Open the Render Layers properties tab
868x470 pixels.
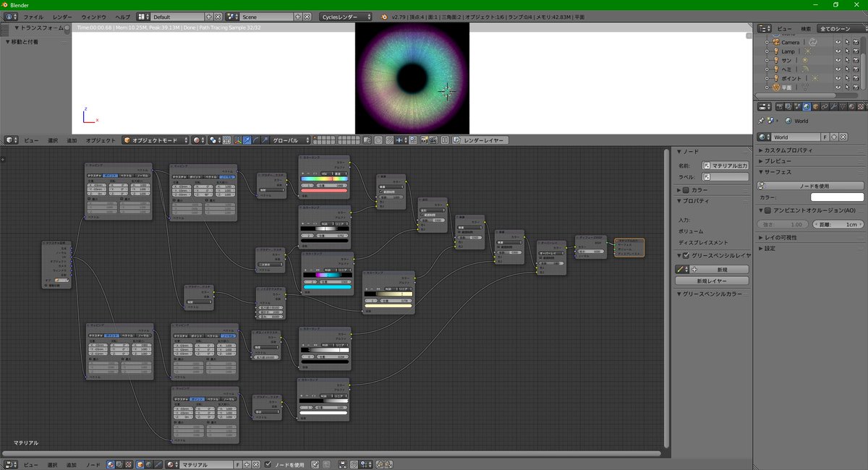tap(788, 106)
